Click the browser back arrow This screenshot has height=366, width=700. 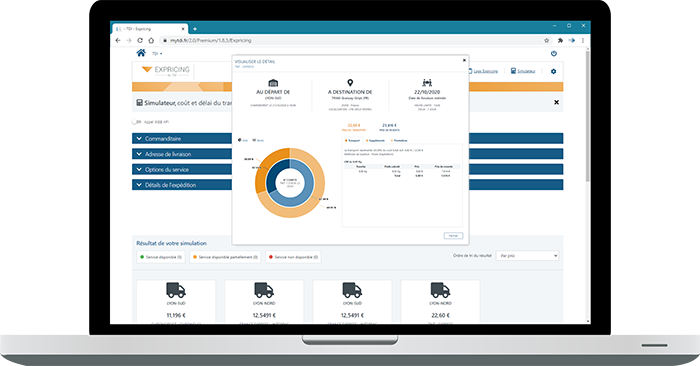(x=118, y=40)
